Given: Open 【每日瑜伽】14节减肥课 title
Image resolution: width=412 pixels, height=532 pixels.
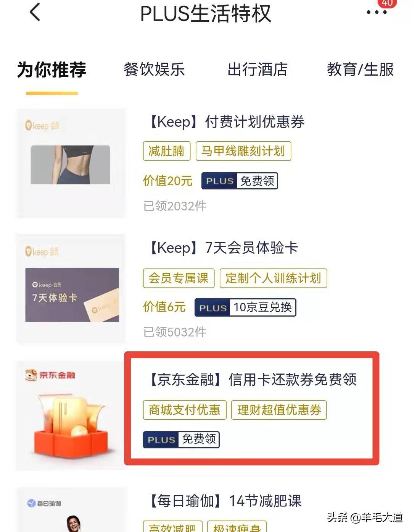Looking at the screenshot, I should coord(224,501).
